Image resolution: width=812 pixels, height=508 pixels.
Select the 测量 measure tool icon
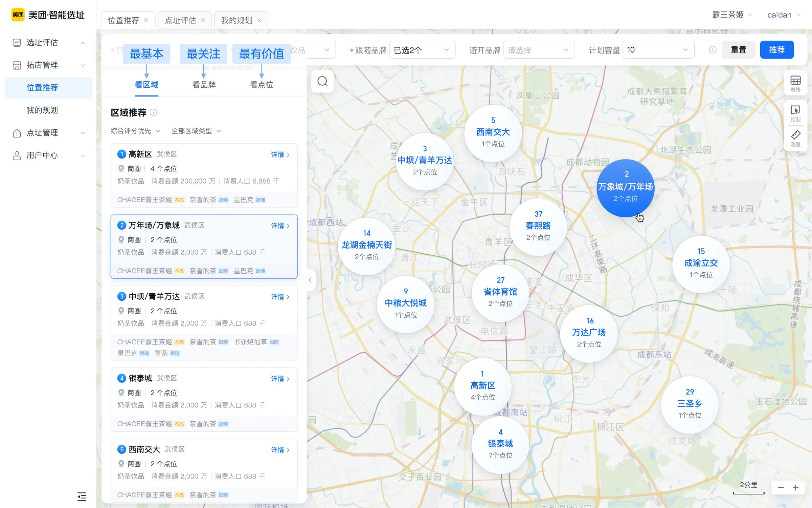[x=795, y=138]
